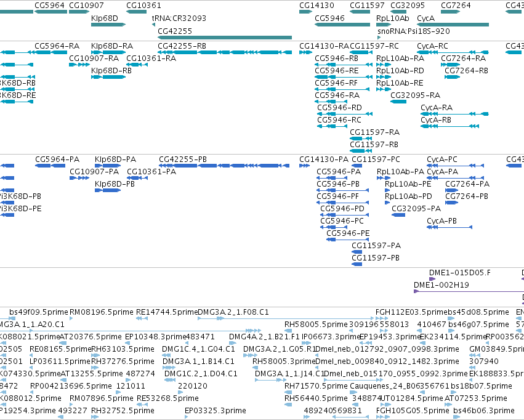This screenshot has width=524, height=420.
Task: Select the CG5964-PA protein label
Action: 57,160
